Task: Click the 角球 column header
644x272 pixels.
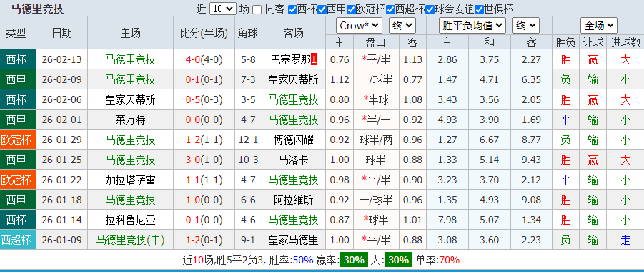Action: (247, 34)
